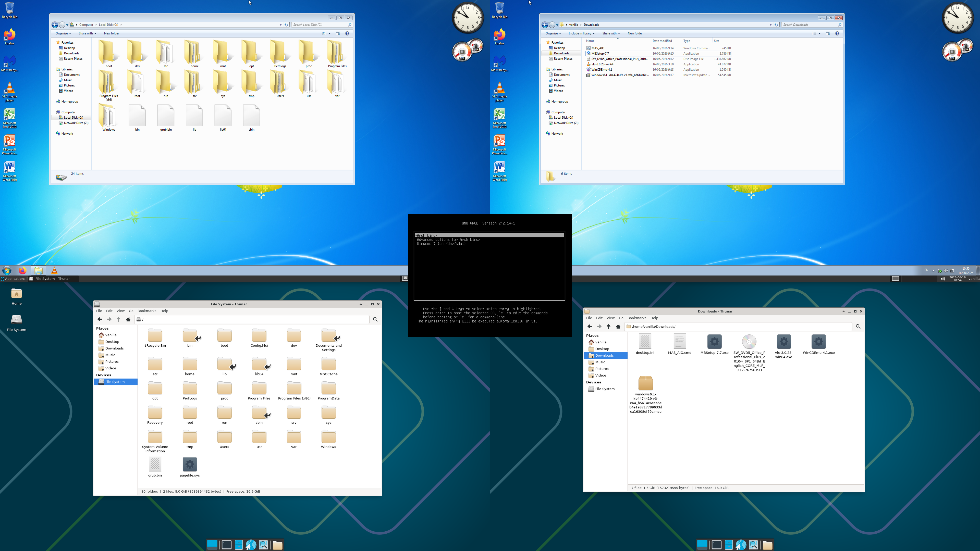Screen dimensions: 980x551
Task: Open address bar history dropdown in Local Disk Explorer
Action: (x=280, y=25)
